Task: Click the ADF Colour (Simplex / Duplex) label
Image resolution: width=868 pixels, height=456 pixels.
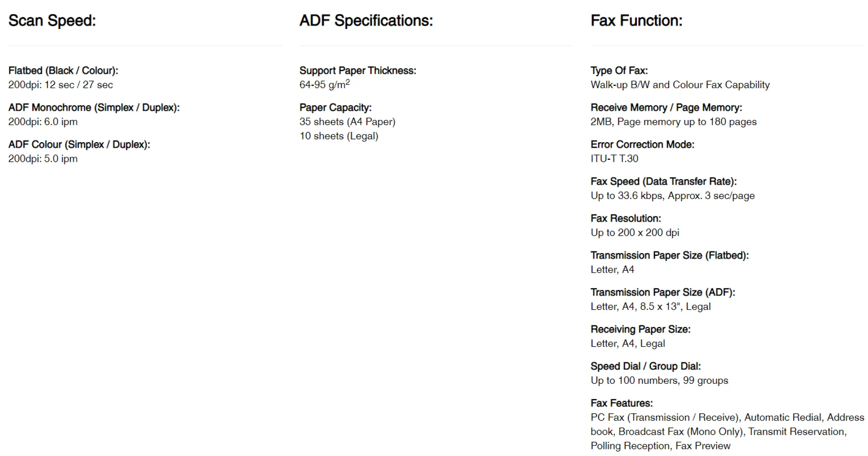Action: click(x=79, y=144)
